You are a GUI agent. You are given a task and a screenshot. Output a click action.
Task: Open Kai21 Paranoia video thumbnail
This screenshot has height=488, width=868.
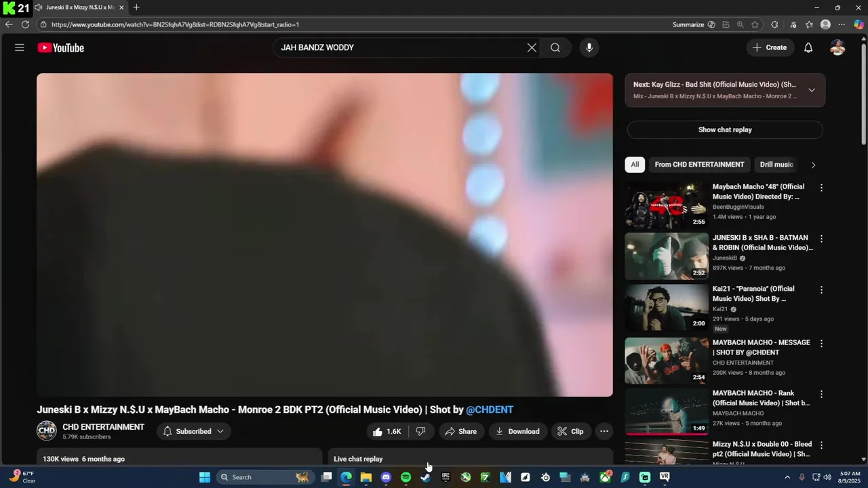[x=667, y=307]
